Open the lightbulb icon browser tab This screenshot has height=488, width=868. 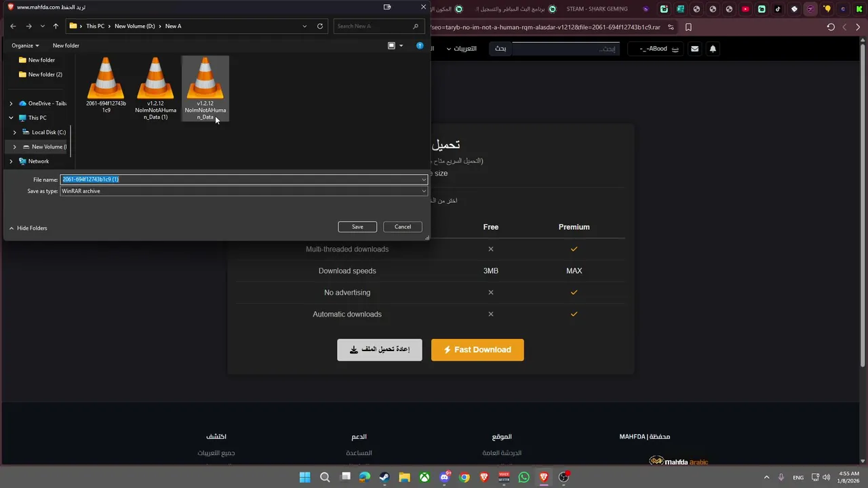[x=827, y=9]
